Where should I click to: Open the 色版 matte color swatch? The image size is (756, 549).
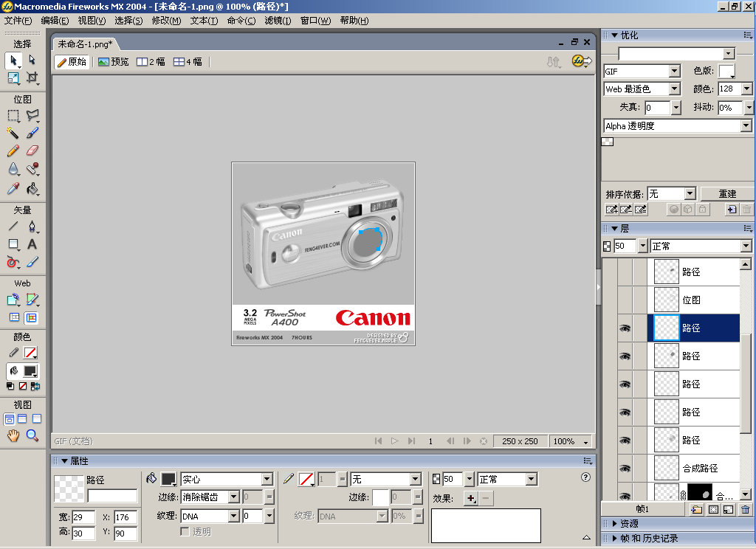(726, 72)
